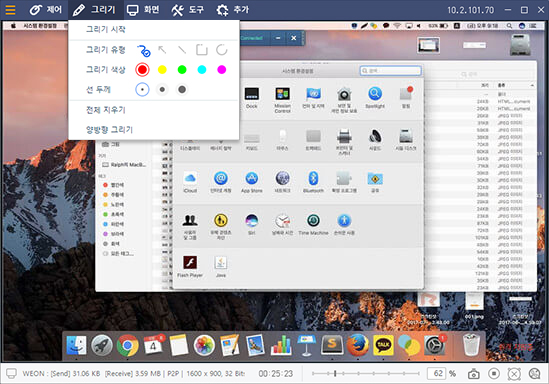This screenshot has width=549, height=384.
Task: Open Trash from the Mac dock
Action: (x=471, y=345)
